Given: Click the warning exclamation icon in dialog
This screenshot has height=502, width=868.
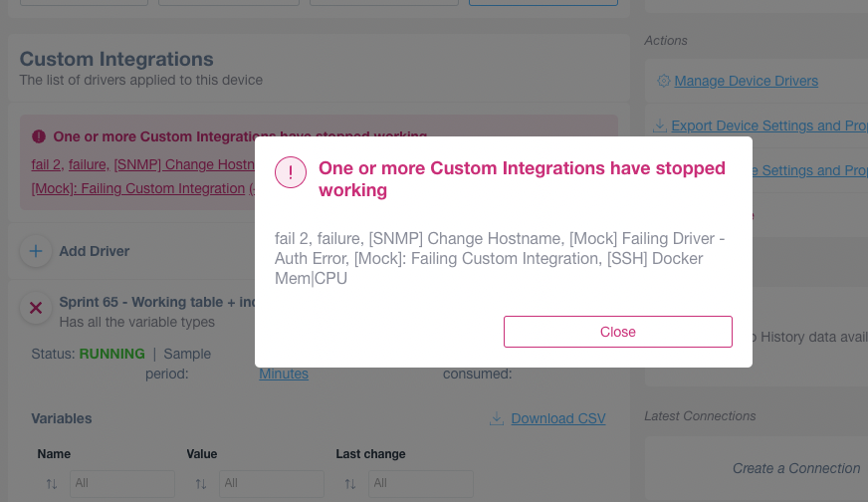Looking at the screenshot, I should (x=291, y=172).
